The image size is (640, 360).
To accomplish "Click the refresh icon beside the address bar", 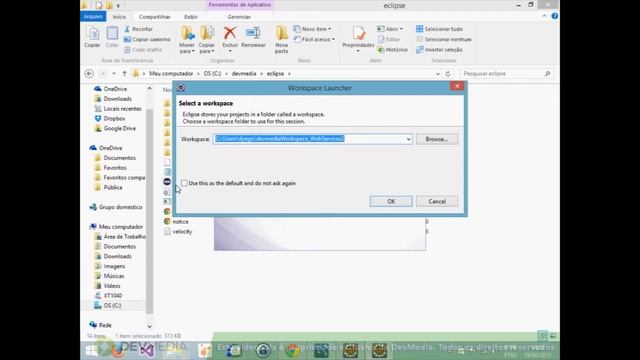I will click(x=448, y=74).
